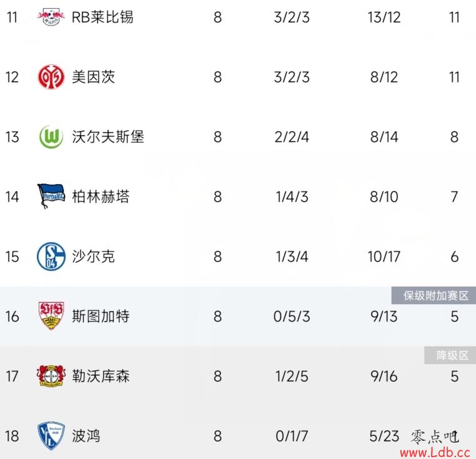Select the Wolfsburg green W logo
476x459 pixels.
pyautogui.click(x=51, y=137)
